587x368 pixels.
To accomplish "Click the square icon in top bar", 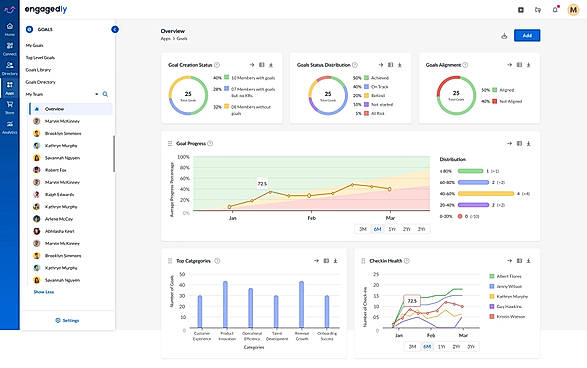I will pos(521,10).
